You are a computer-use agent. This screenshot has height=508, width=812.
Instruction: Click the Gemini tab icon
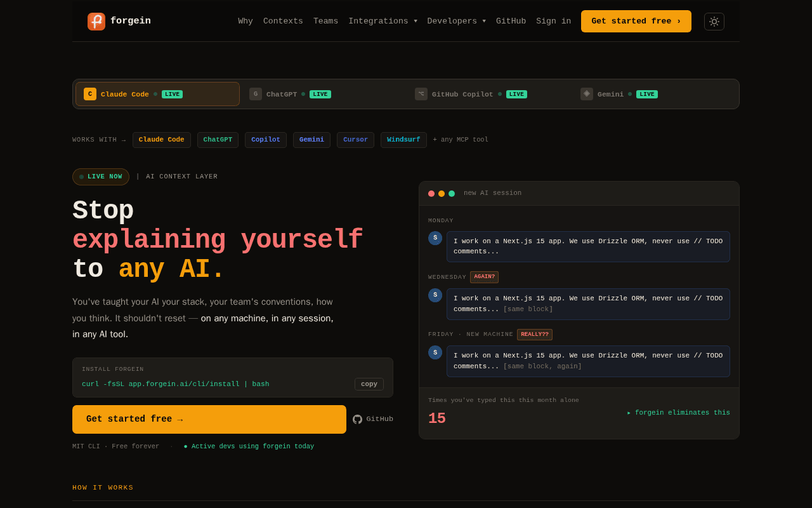point(587,94)
